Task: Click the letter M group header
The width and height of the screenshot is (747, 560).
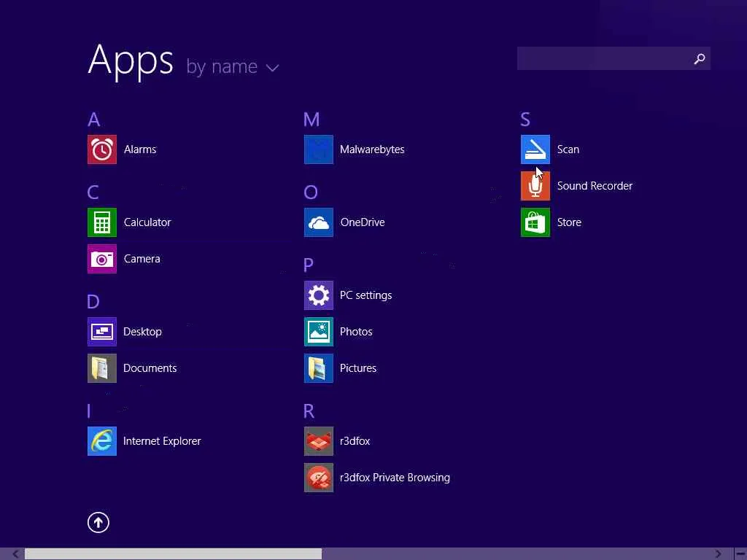Action: [311, 120]
